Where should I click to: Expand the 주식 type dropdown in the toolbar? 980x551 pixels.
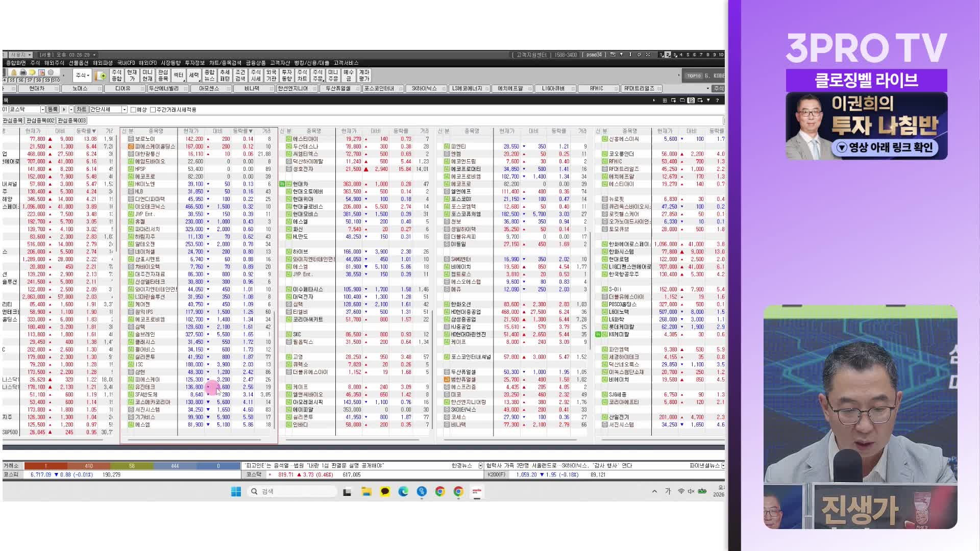pyautogui.click(x=82, y=76)
